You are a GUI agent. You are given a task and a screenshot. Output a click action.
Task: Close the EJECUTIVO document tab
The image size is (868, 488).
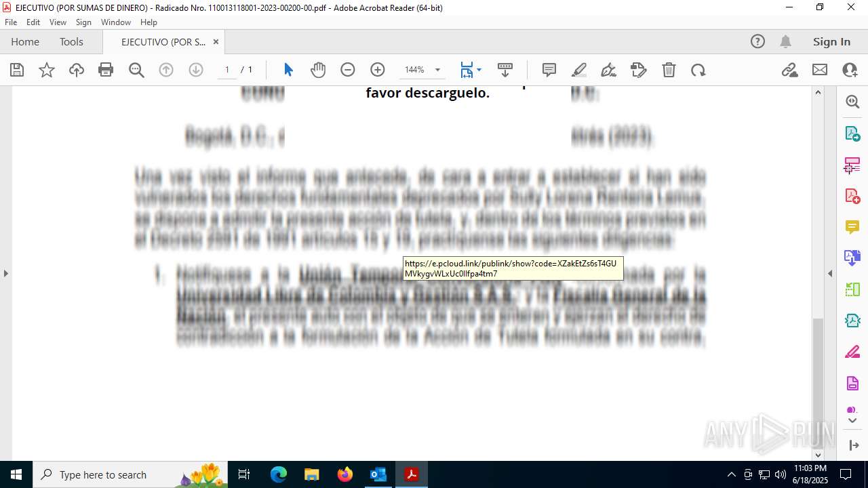click(216, 42)
